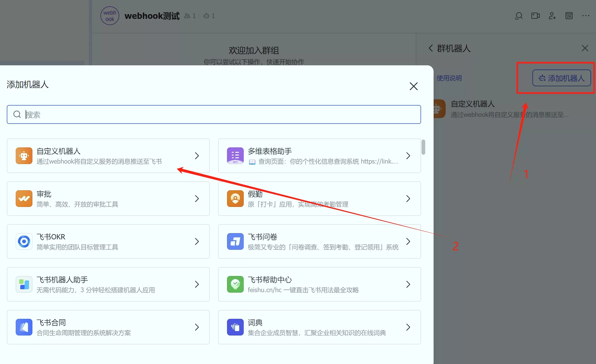This screenshot has width=596, height=364.
Task: Click the 飞书OKR blue circle icon
Action: tap(24, 241)
